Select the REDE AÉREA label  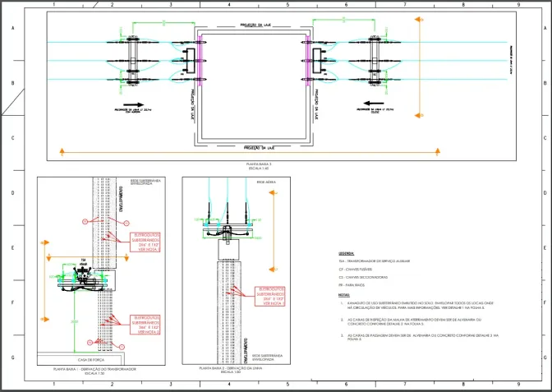click(266, 182)
